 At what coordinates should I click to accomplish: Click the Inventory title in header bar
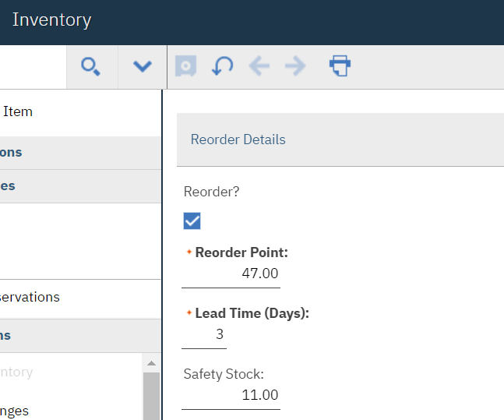tap(51, 19)
